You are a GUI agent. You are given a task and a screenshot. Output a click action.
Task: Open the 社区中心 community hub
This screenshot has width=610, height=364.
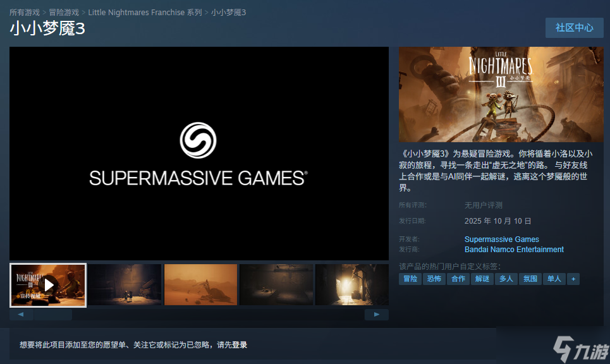tap(574, 28)
